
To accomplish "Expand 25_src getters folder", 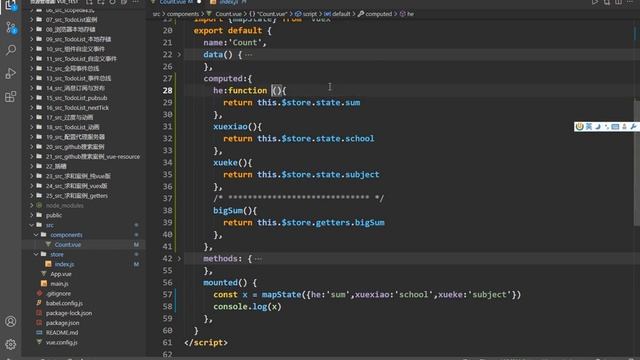I will coord(31,196).
